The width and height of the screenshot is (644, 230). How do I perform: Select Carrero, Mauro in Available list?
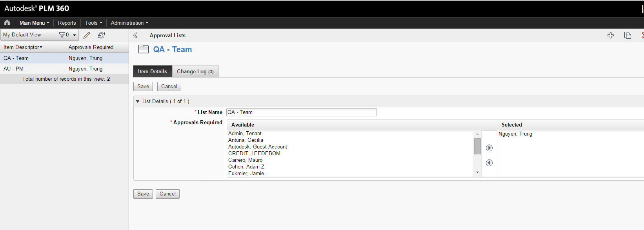pos(245,160)
